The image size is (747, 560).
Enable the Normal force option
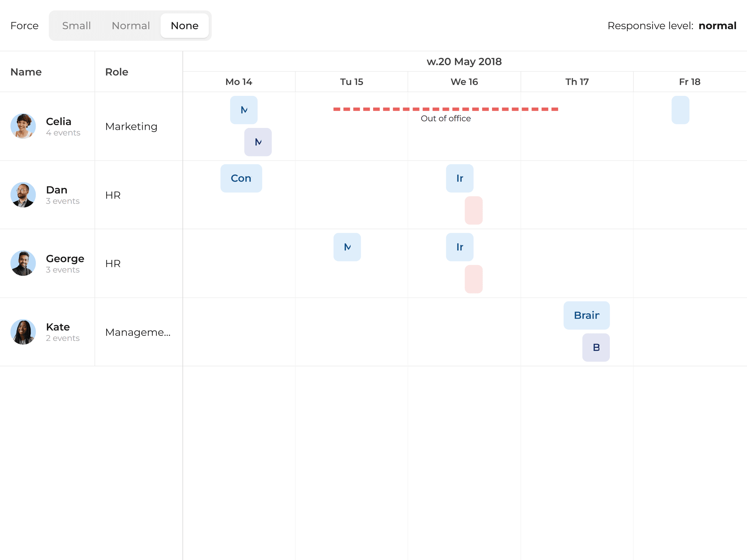pos(131,26)
